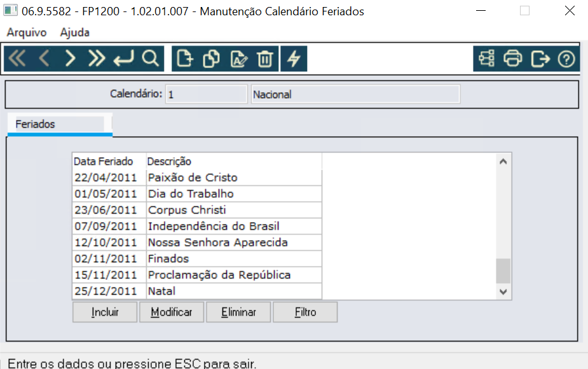This screenshot has width=588, height=369.
Task: Click the Nacional calendar name field
Action: coord(355,94)
